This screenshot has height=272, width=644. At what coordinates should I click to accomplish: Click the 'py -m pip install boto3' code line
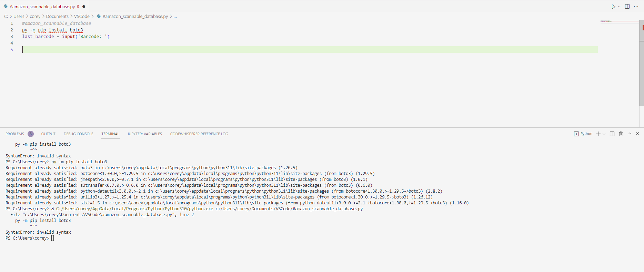tap(52, 30)
